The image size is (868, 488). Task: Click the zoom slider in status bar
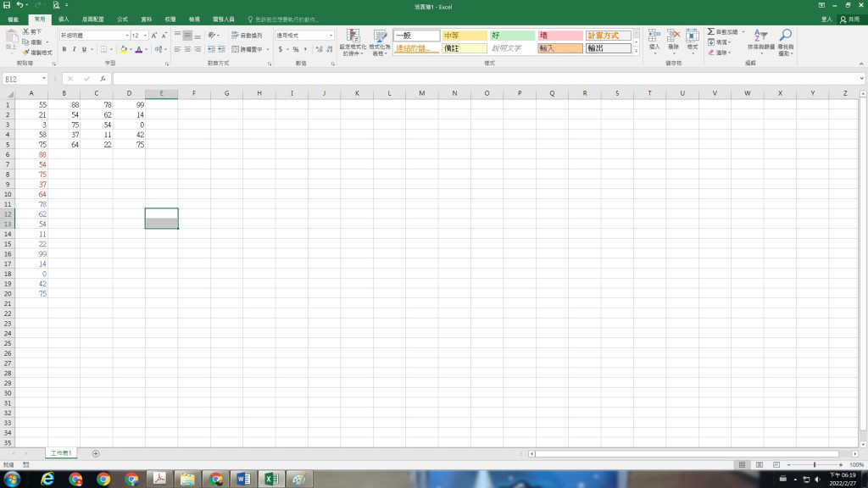815,465
